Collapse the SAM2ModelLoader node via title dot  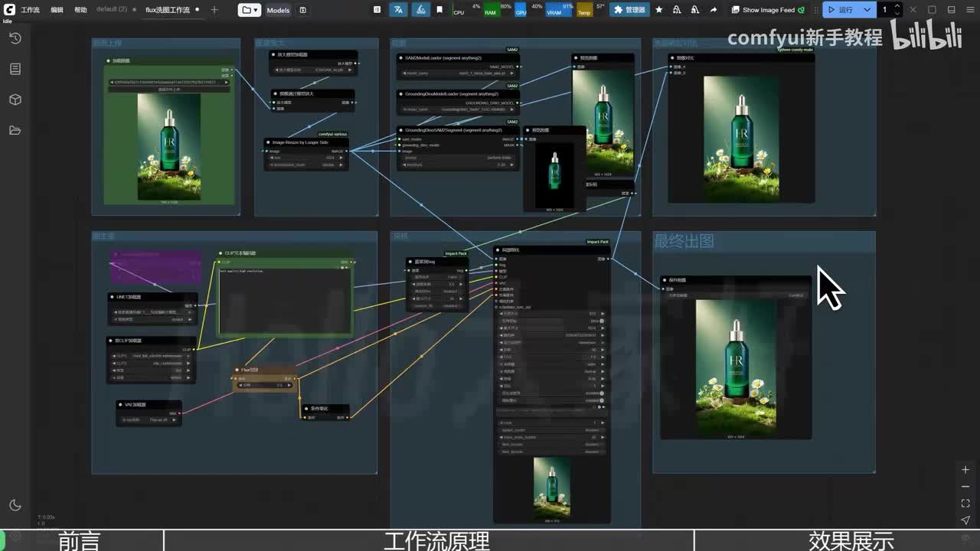[400, 57]
